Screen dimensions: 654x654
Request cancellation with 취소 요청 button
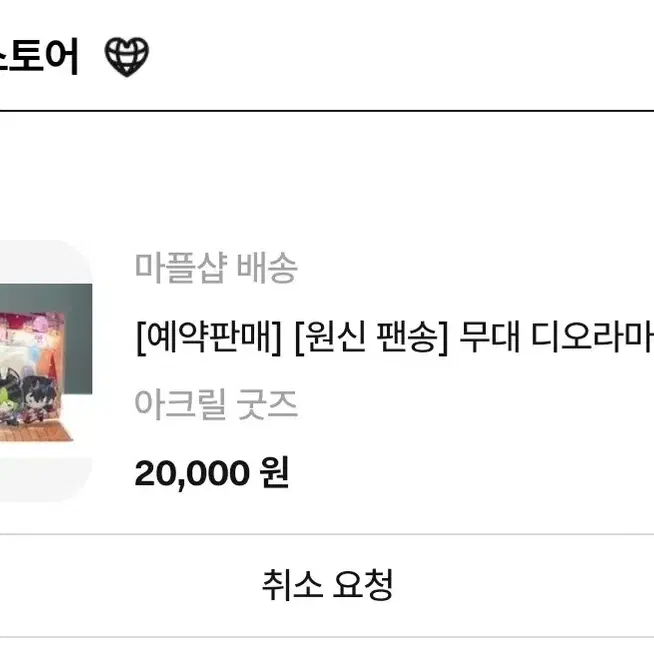coord(327,585)
